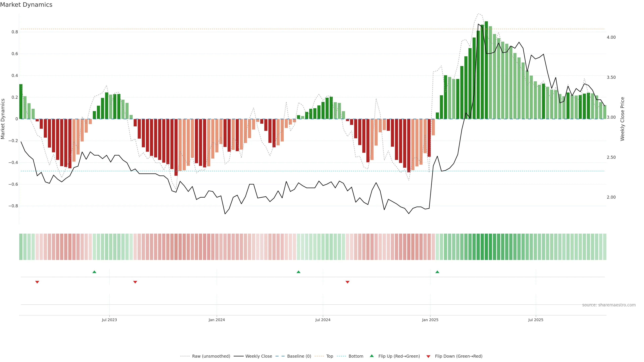
Task: Toggle the Weekly Close legend entry
Action: [258, 356]
